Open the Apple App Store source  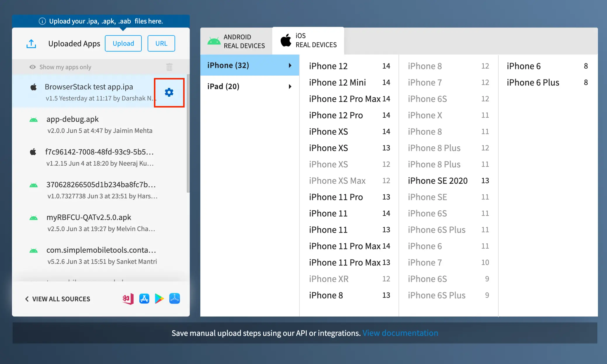144,299
